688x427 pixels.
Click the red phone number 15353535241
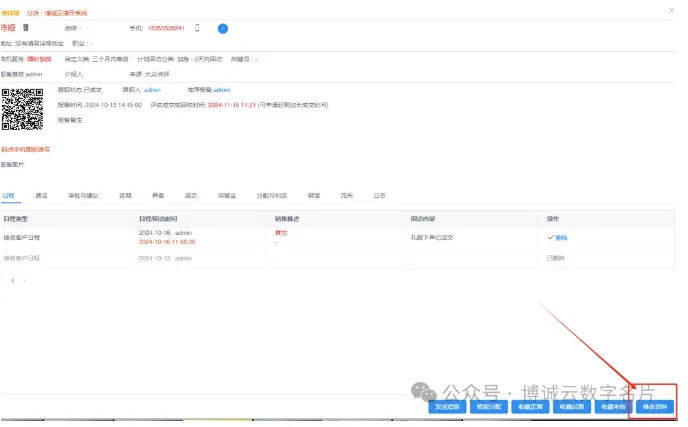point(166,28)
